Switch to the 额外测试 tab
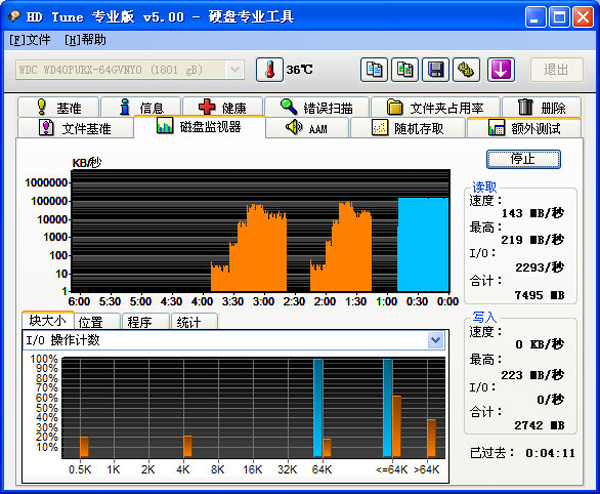The image size is (600, 494). coord(524,128)
